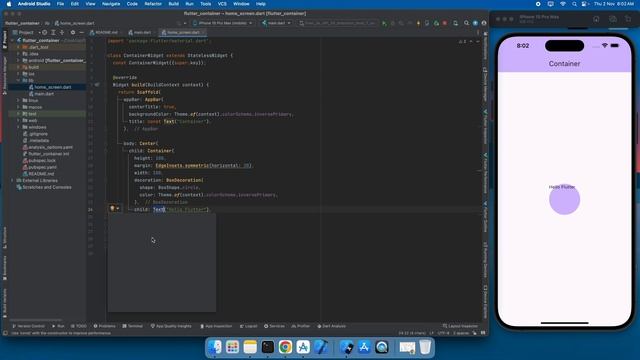
Task: Select opened file target icon in Project panel
Action: (x=44, y=32)
